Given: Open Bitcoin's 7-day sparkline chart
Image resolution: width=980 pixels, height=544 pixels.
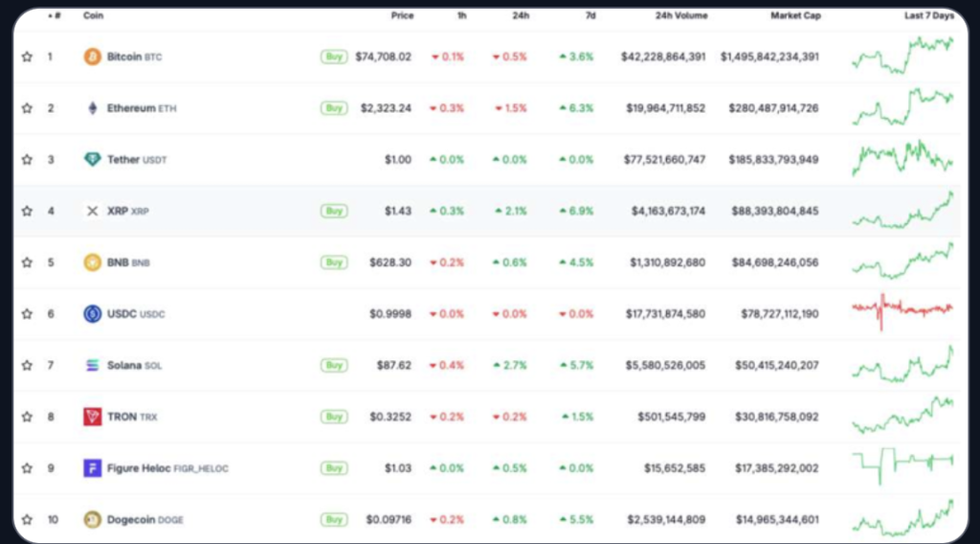Looking at the screenshot, I should 903,55.
